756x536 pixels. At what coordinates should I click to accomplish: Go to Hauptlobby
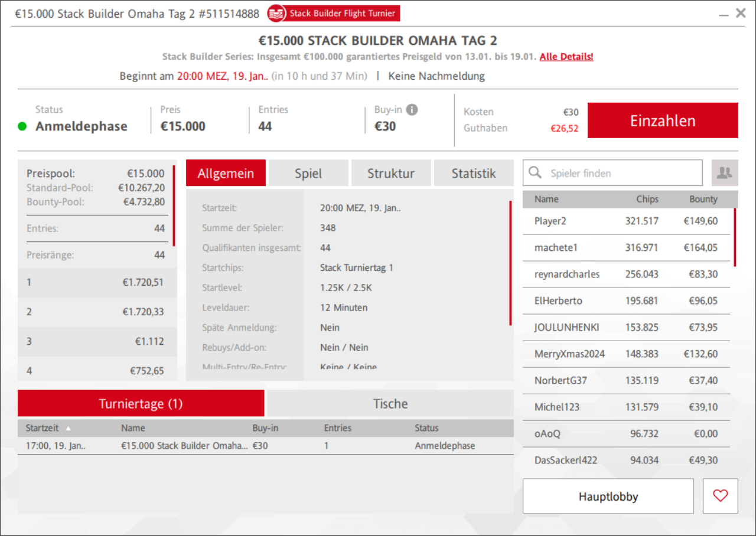pyautogui.click(x=608, y=496)
